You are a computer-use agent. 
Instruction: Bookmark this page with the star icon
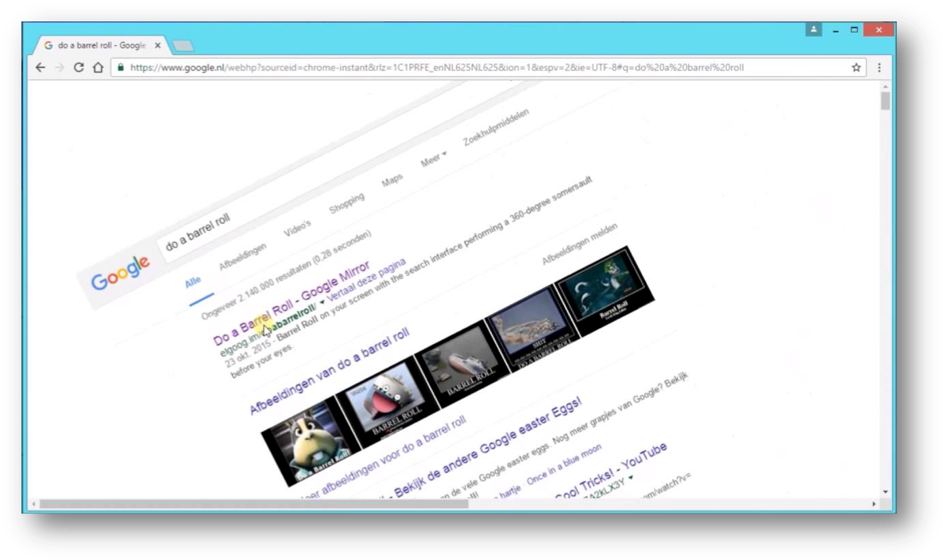[856, 68]
